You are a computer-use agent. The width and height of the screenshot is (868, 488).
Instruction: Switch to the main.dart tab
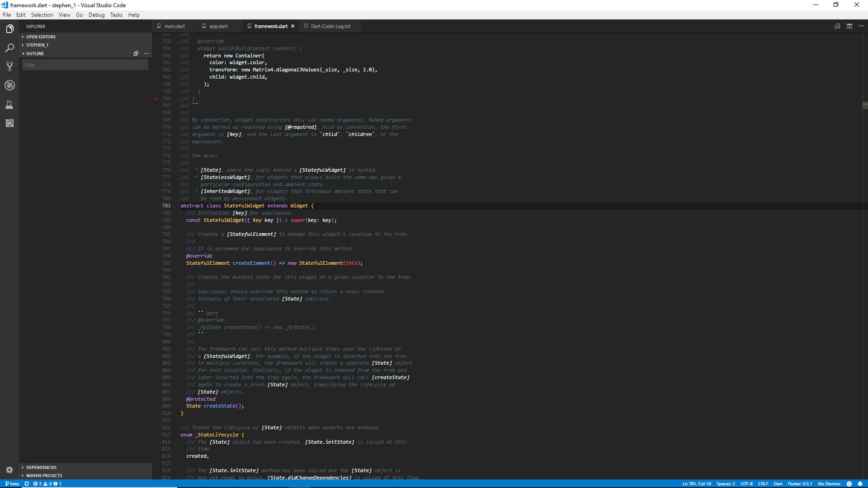[x=174, y=26]
